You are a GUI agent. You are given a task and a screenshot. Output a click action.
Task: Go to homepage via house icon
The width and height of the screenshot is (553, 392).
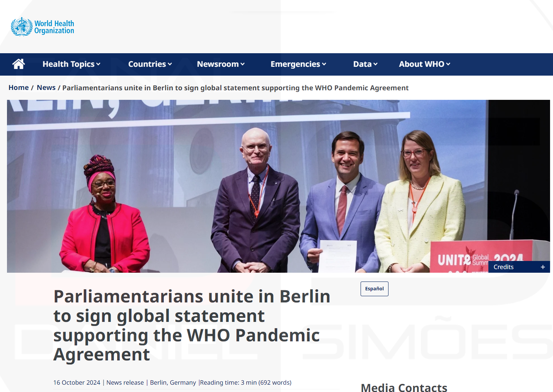coord(18,64)
